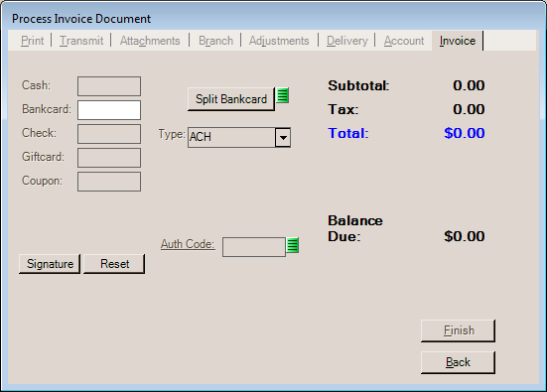
Task: Click the Cash amount field
Action: [x=109, y=86]
